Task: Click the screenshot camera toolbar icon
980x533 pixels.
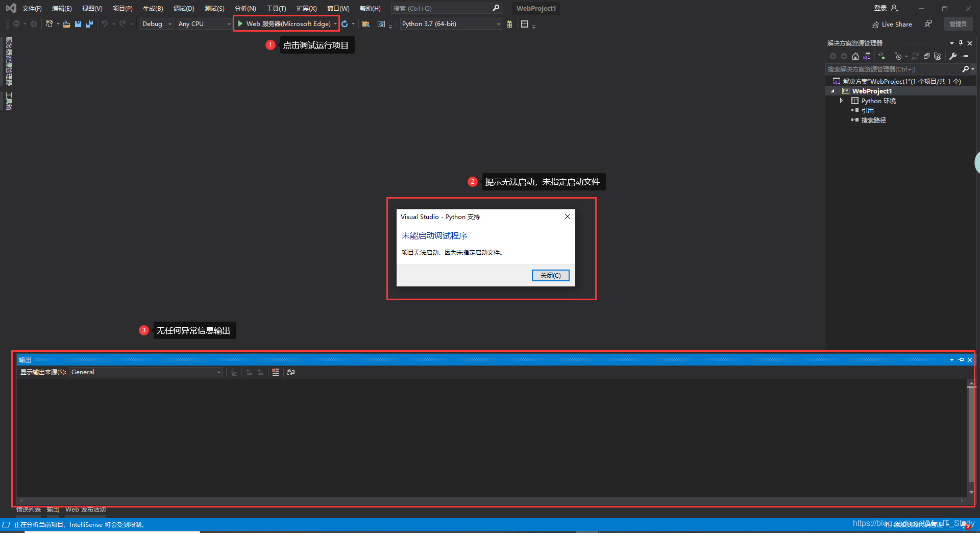Action: pyautogui.click(x=381, y=24)
